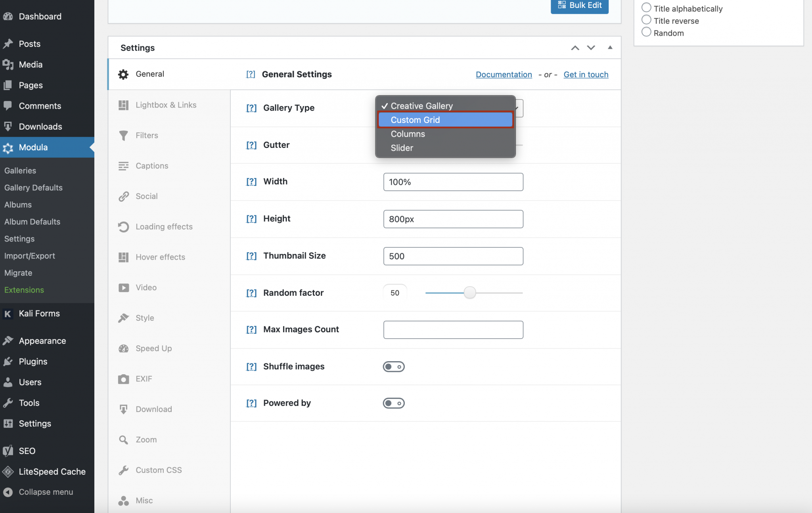Click the Filters funnel icon

(x=123, y=136)
